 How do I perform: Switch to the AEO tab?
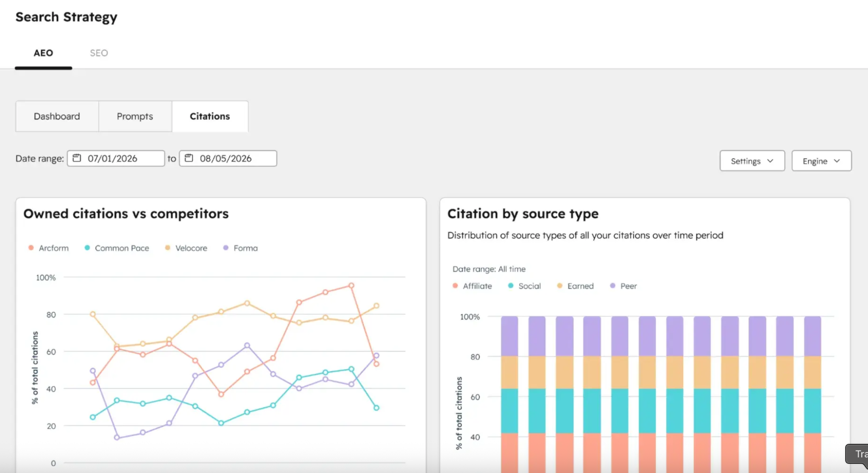pyautogui.click(x=43, y=53)
